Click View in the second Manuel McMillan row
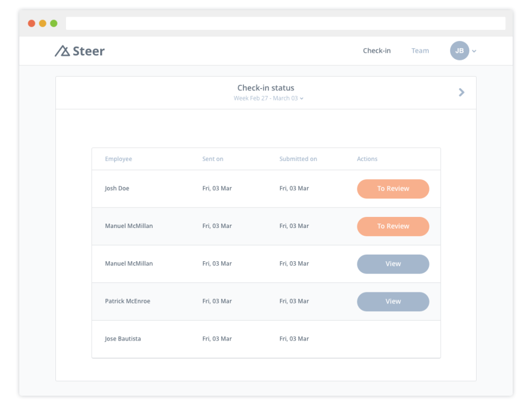 [x=393, y=264]
